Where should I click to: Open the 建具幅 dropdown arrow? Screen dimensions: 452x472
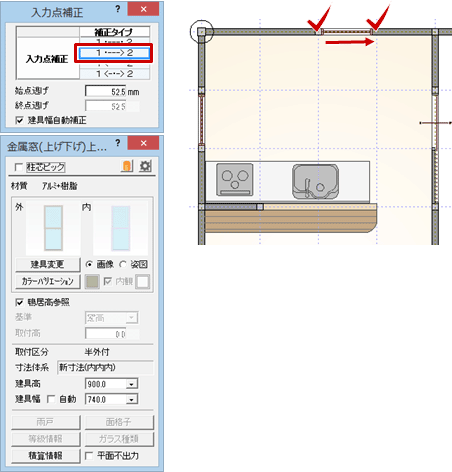point(132,399)
